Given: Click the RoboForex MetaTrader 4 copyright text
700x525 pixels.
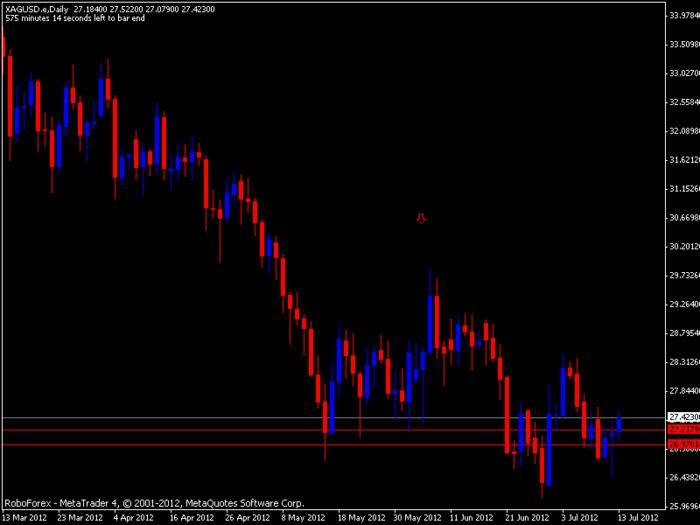Looking at the screenshot, I should click(x=154, y=503).
